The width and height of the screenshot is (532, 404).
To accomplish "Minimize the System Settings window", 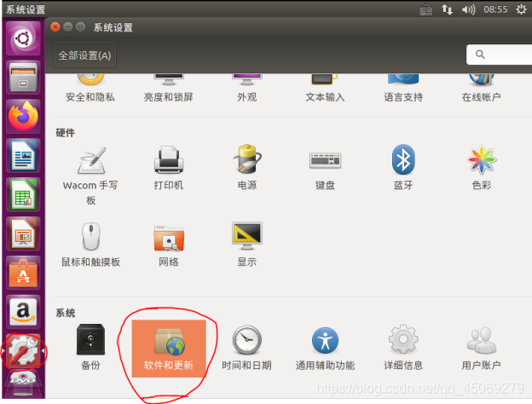I will click(x=68, y=26).
